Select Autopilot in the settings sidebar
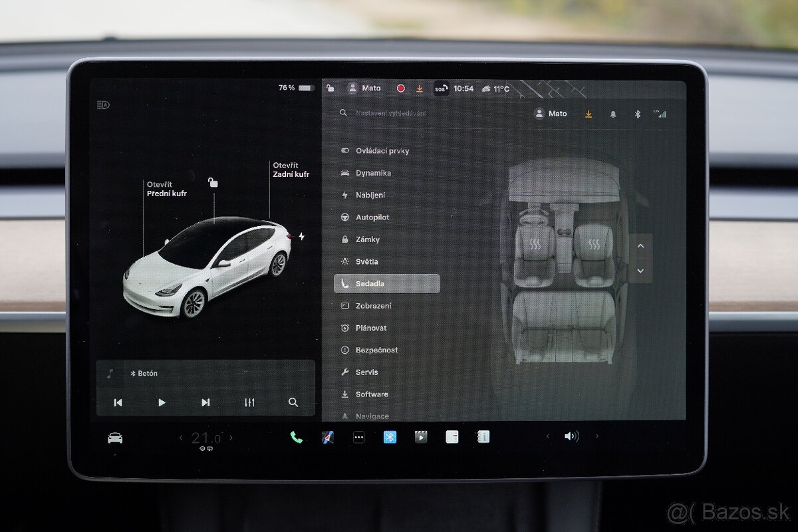The width and height of the screenshot is (798, 532). (x=372, y=217)
